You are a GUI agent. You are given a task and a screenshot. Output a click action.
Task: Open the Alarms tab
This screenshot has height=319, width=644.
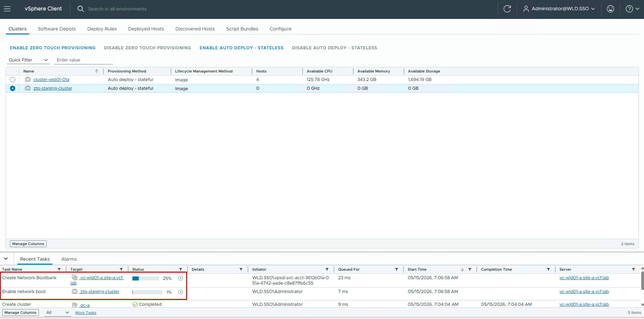tap(69, 259)
